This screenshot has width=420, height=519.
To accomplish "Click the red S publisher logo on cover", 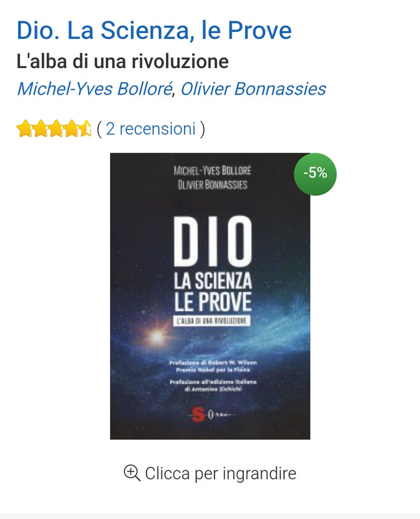I will 198,415.
